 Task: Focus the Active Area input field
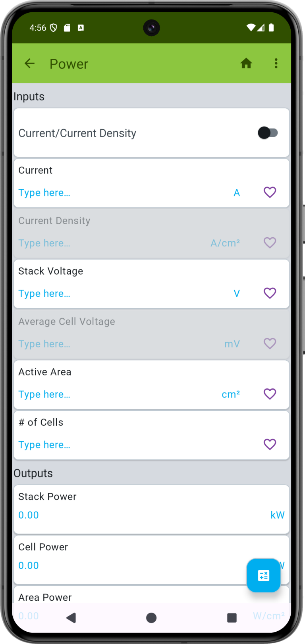(x=117, y=394)
